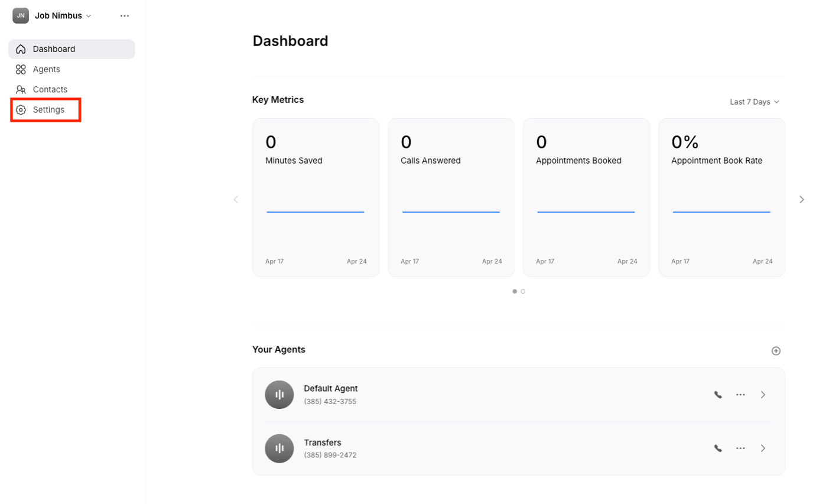Open Default Agent details via right chevron
This screenshot has width=813, height=504.
(763, 394)
